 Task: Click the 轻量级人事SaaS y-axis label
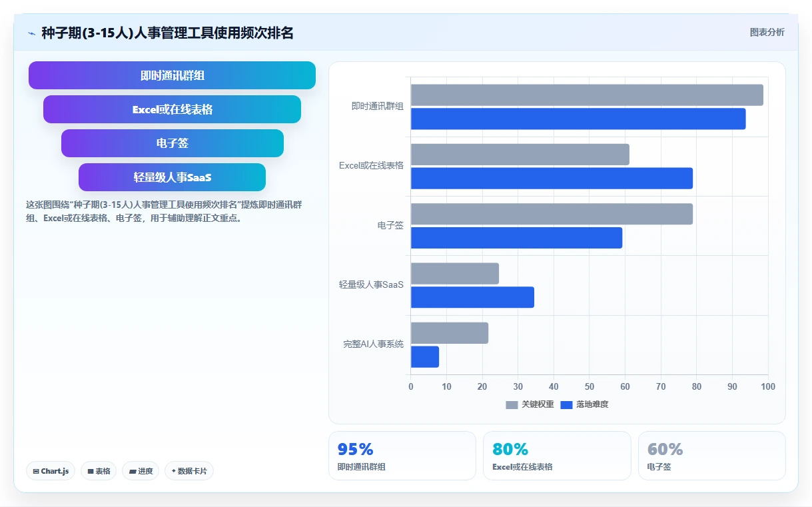pos(371,284)
